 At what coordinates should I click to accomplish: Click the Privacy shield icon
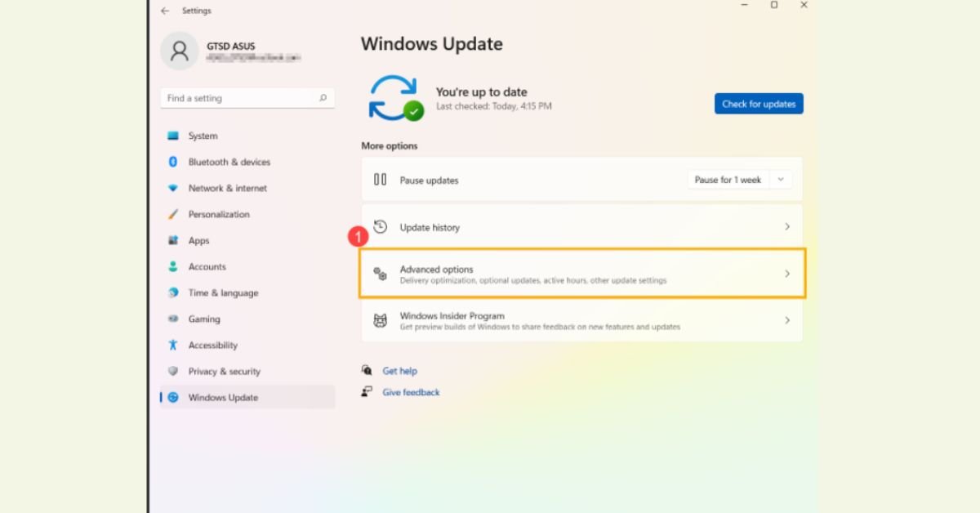point(173,371)
